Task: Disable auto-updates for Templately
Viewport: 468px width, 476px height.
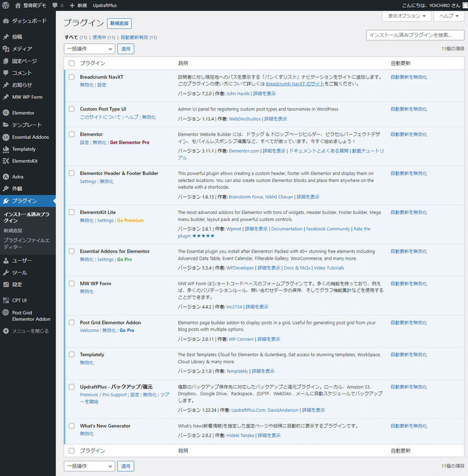Action: pyautogui.click(x=409, y=354)
